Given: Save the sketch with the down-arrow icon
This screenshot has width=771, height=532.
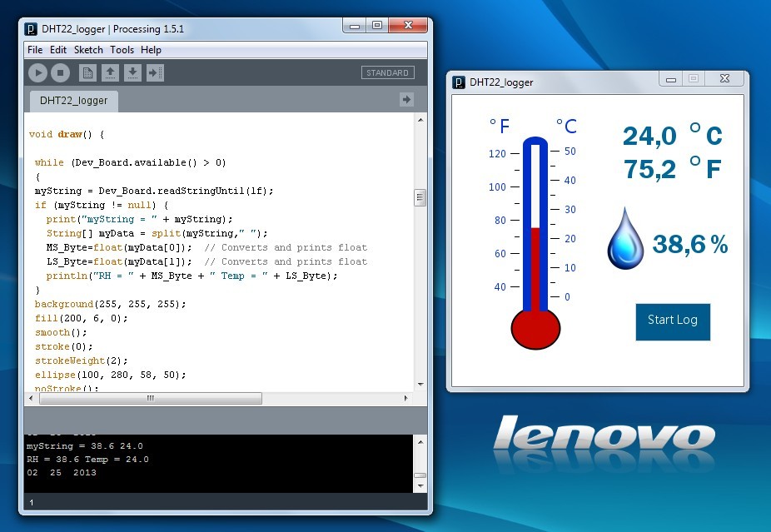Looking at the screenshot, I should 132,72.
